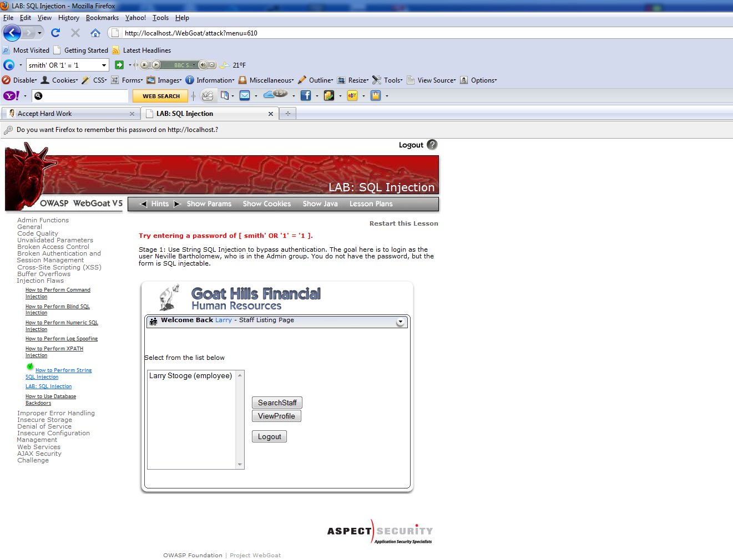Open Show Params in the lesson toolbar
The width and height of the screenshot is (733, 560).
[x=209, y=204]
